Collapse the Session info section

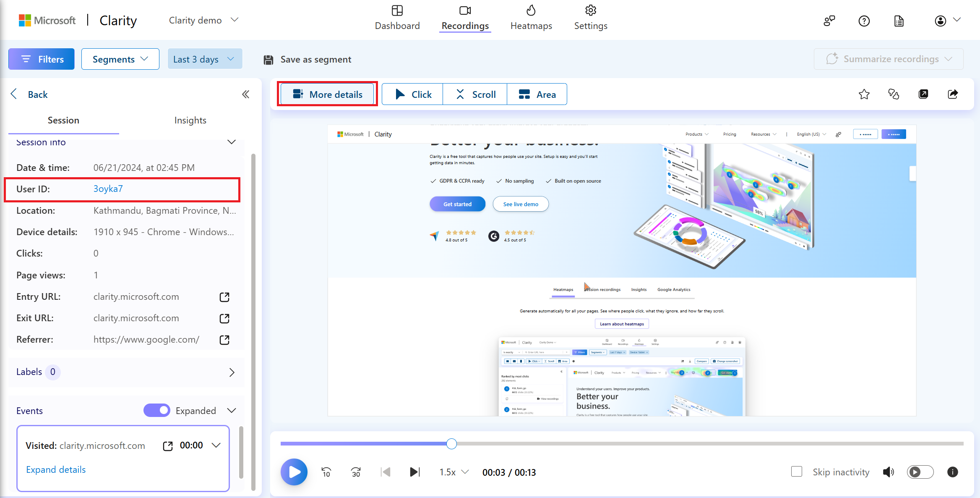tap(231, 142)
